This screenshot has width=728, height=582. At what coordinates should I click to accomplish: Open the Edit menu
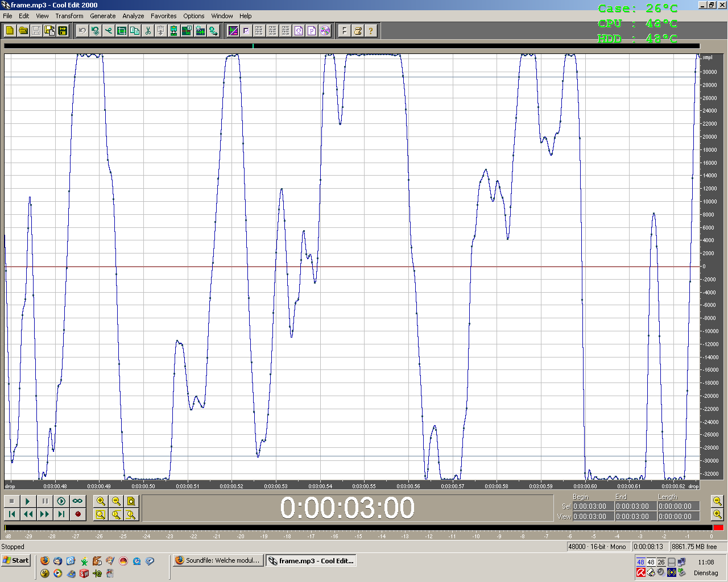[24, 16]
